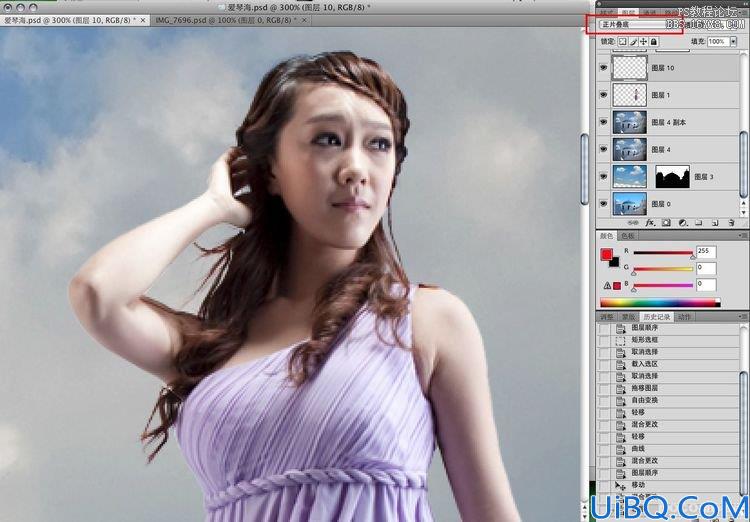Hide layer 图层 3 with its eye icon
This screenshot has width=750, height=522.
pos(604,177)
